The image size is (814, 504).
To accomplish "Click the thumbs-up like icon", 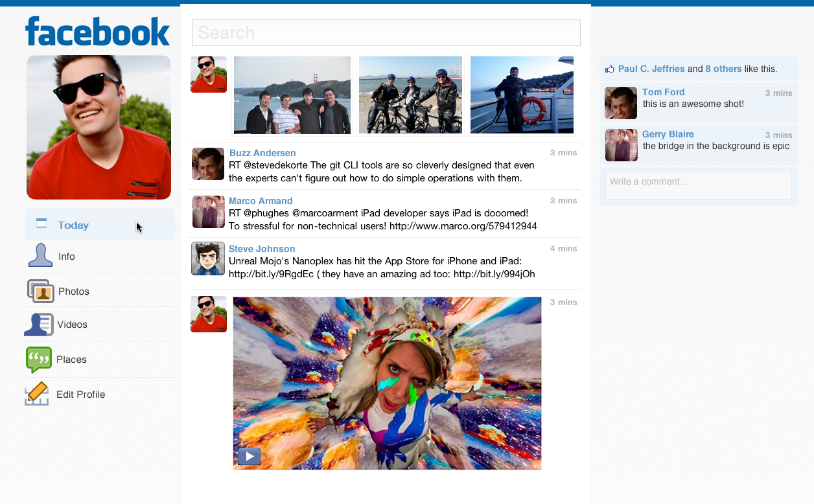I will click(609, 69).
